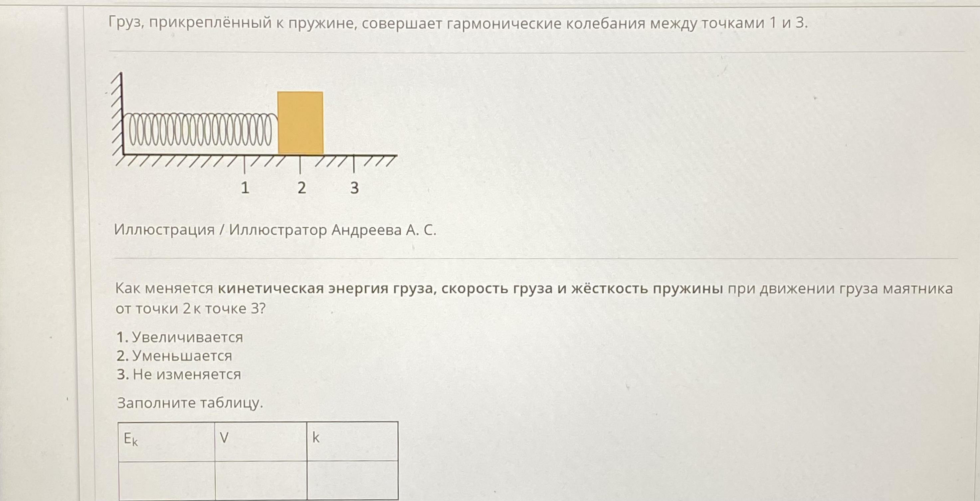Screen dimensions: 980x501
Task: Select answer option 2 Уменьшается
Action: [x=166, y=360]
